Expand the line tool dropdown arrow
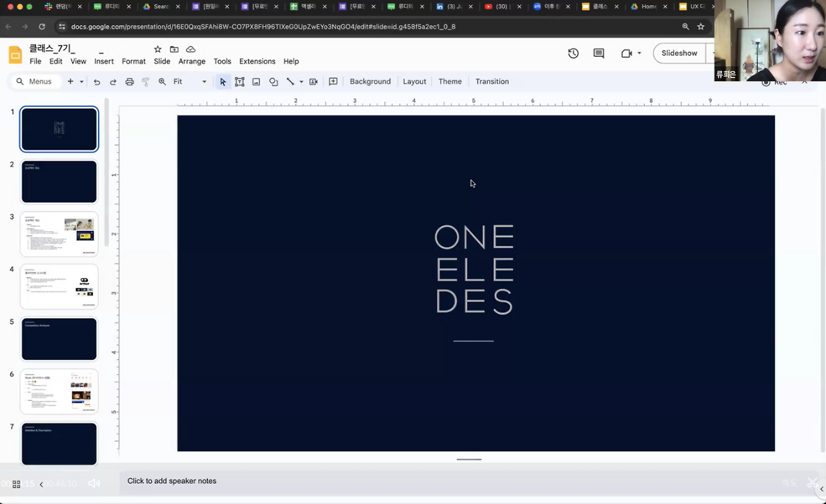Image resolution: width=826 pixels, height=504 pixels. click(x=301, y=82)
